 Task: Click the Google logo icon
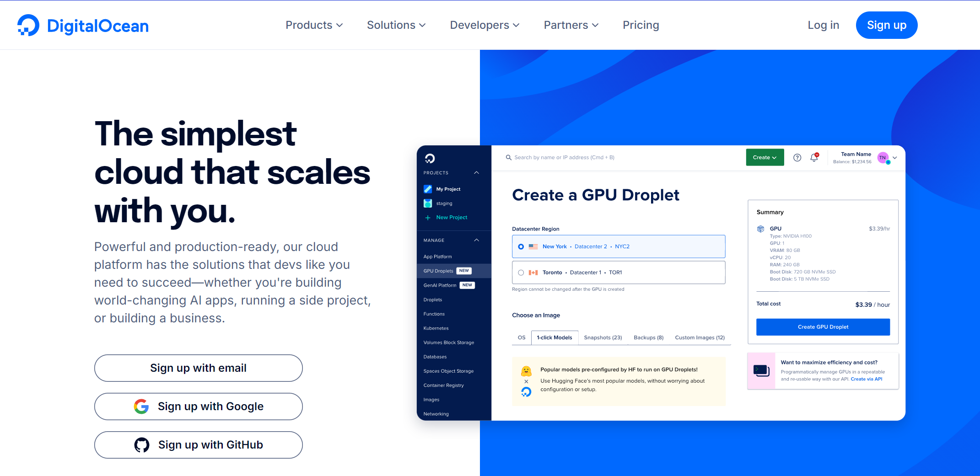pos(141,406)
